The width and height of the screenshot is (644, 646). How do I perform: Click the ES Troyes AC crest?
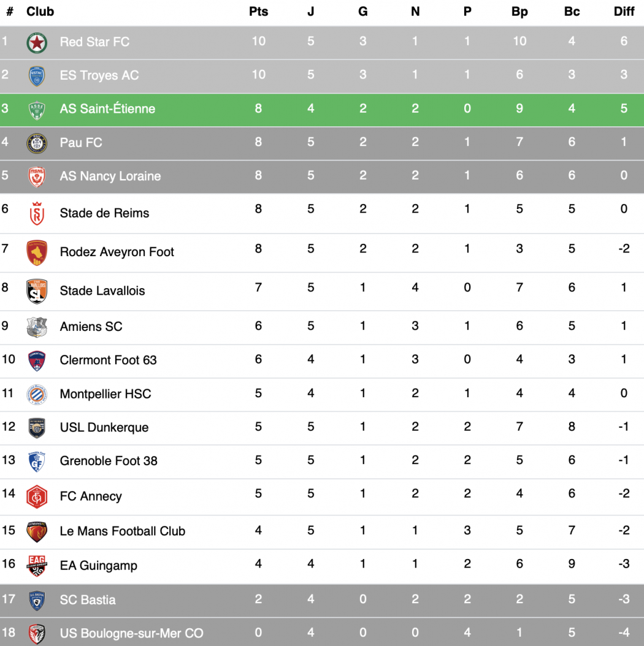tap(37, 76)
